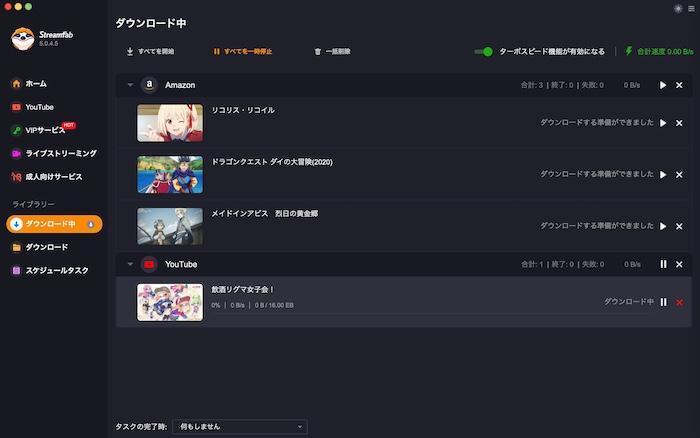
Task: Collapse the YouTube download group
Action: (130, 264)
